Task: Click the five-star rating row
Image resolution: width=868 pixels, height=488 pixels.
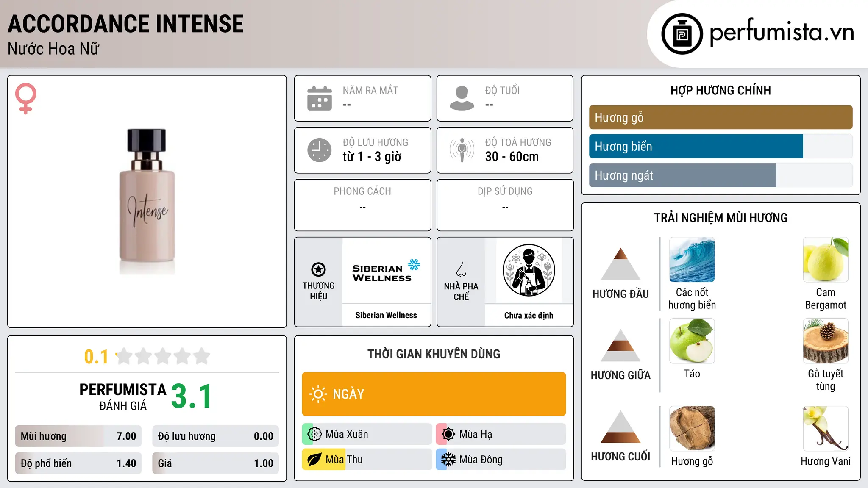Action: (163, 356)
